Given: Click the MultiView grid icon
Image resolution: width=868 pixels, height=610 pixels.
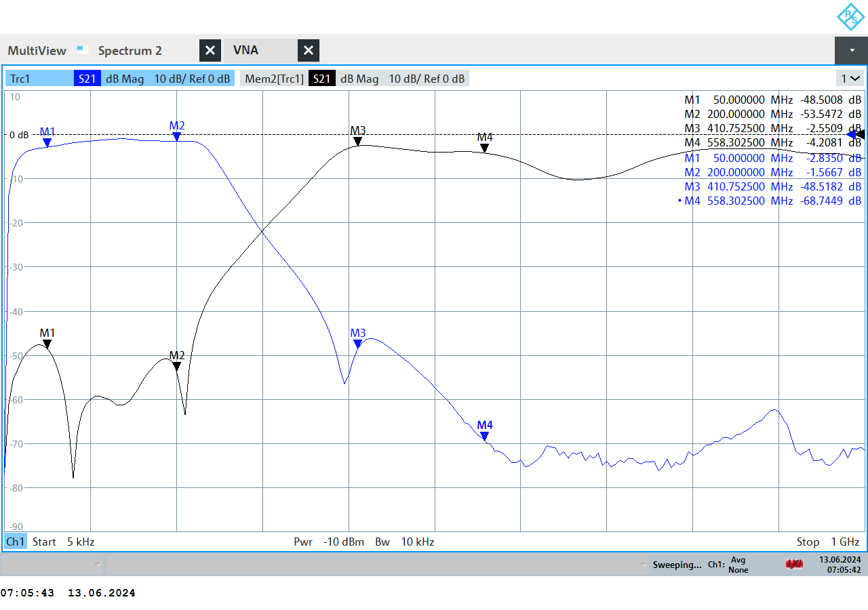Looking at the screenshot, I should click(83, 49).
